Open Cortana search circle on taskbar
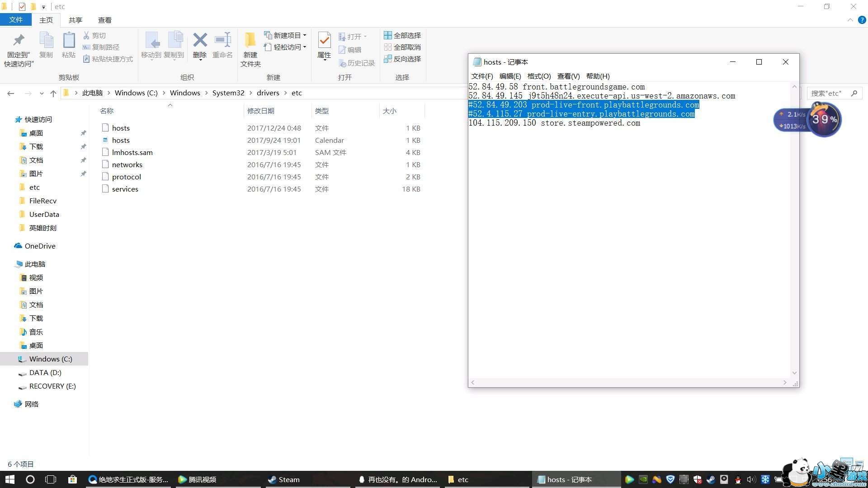The height and width of the screenshot is (488, 868). tap(30, 479)
